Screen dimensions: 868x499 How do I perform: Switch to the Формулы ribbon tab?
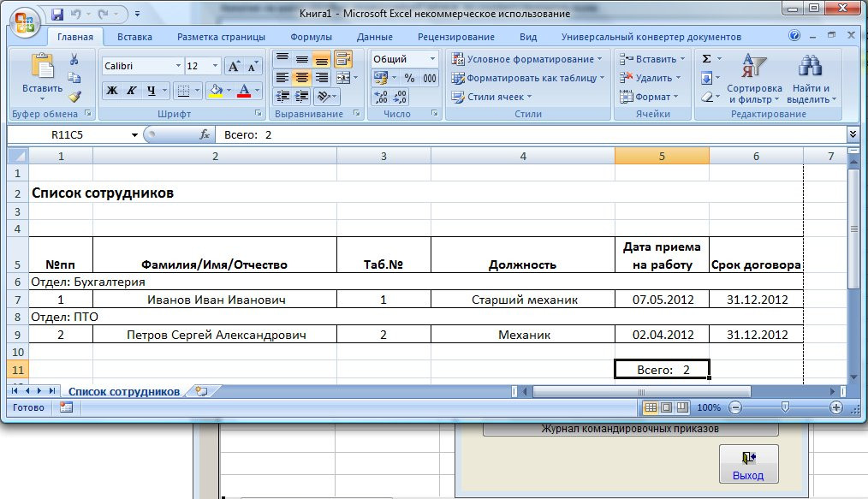(x=311, y=37)
